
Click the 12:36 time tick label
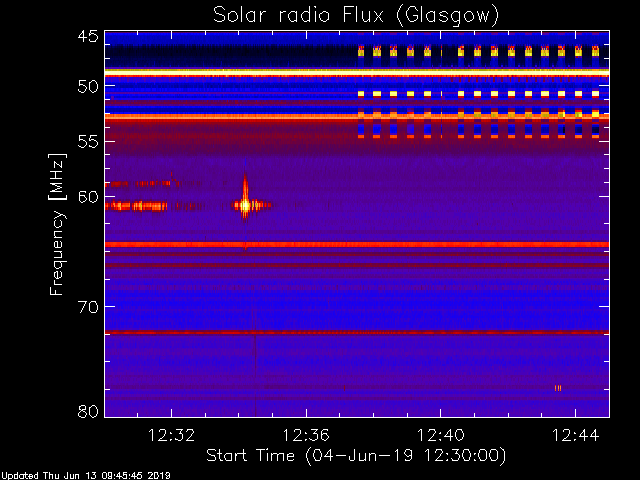(x=306, y=435)
